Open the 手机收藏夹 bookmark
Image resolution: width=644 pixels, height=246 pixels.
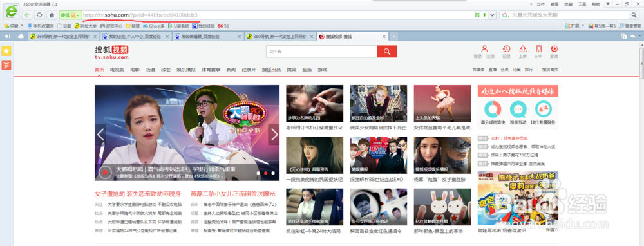click(40, 26)
